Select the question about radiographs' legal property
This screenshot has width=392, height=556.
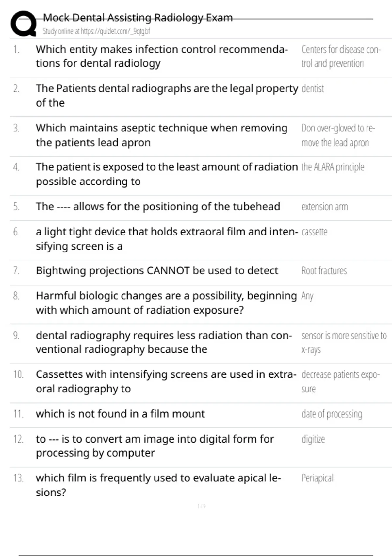pos(167,96)
